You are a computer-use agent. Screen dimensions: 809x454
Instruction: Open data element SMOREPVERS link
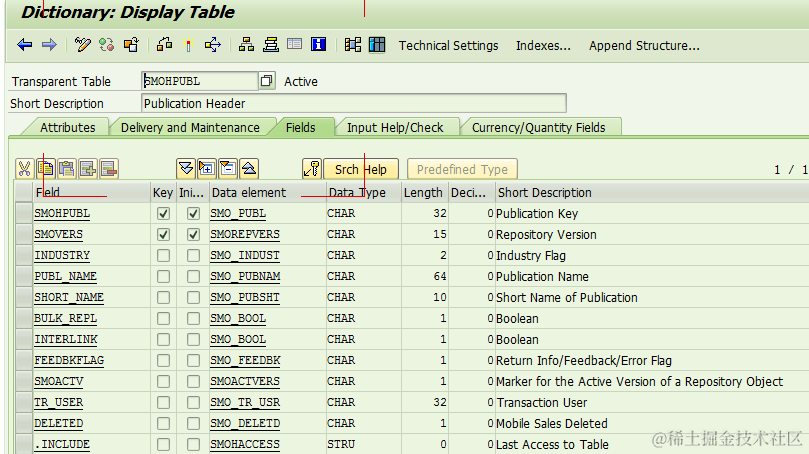(x=245, y=234)
